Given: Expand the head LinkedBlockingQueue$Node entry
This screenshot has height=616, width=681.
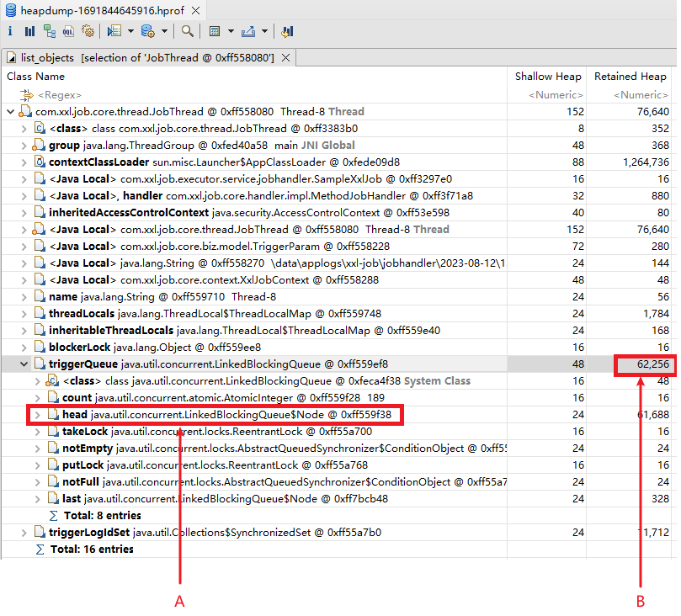Looking at the screenshot, I should click(36, 415).
